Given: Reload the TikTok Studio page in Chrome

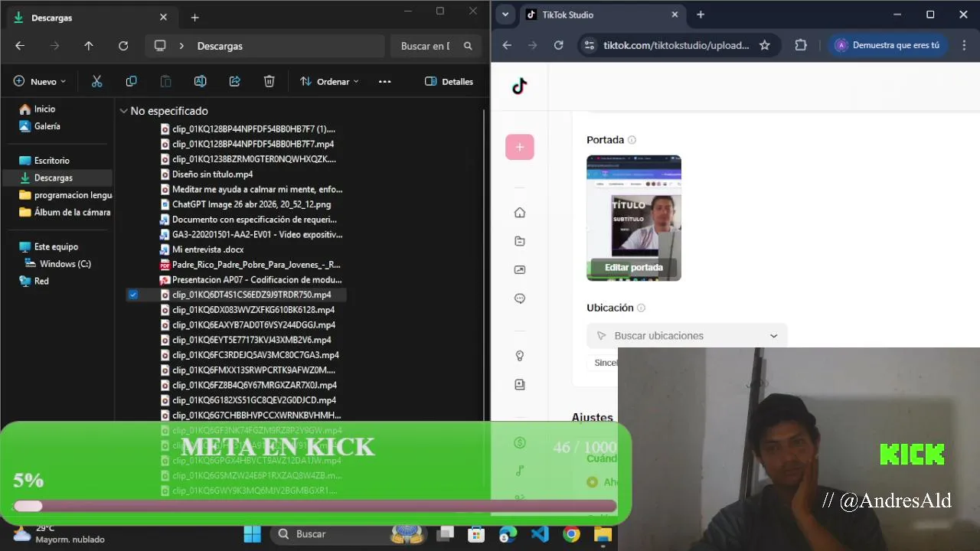Looking at the screenshot, I should point(559,45).
